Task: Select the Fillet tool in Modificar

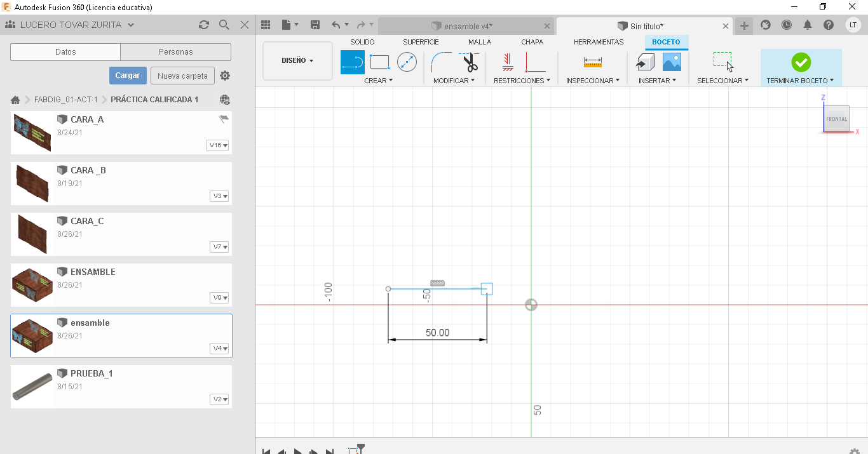Action: (x=442, y=62)
